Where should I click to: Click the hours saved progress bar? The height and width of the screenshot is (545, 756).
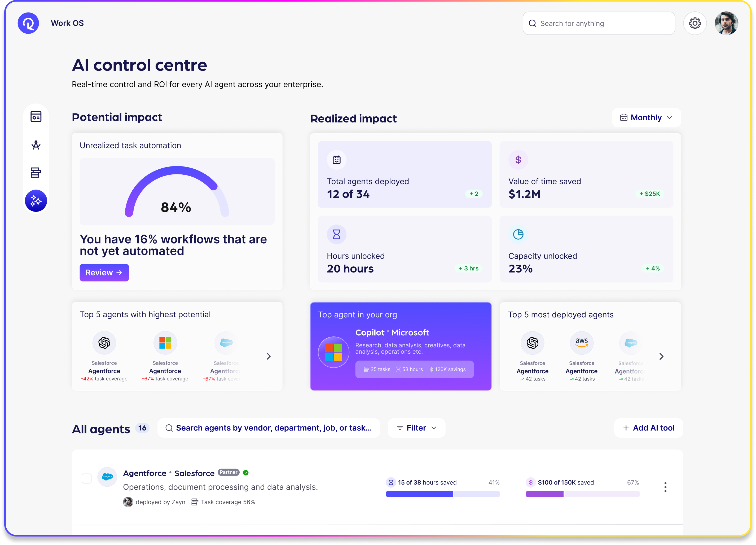click(x=443, y=494)
